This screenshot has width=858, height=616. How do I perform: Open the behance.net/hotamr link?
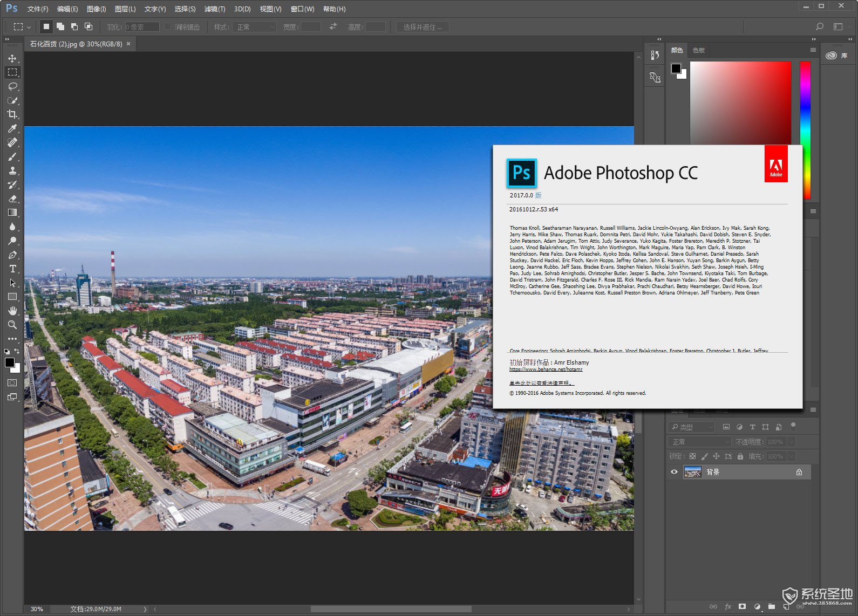coord(546,369)
